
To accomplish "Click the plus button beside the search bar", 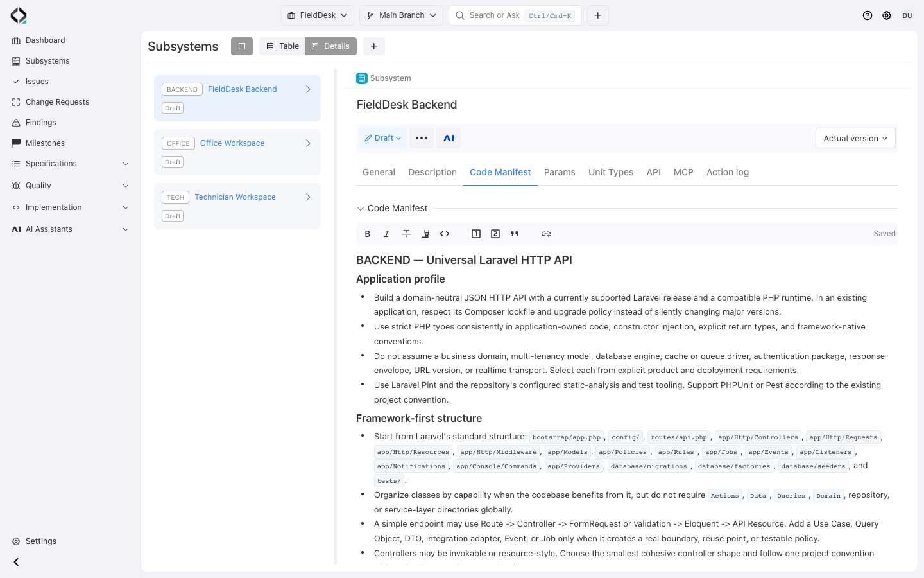I will (598, 15).
